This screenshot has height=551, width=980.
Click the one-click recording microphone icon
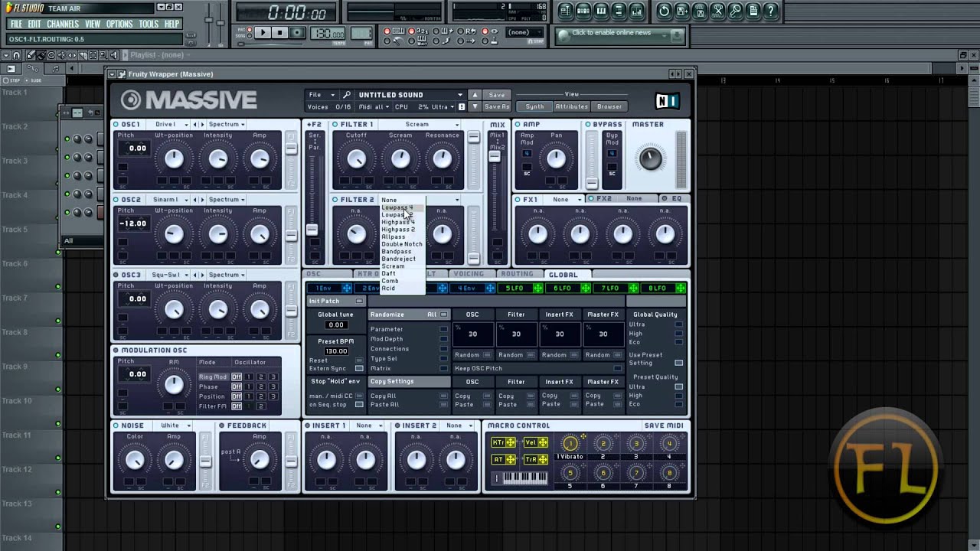735,11
